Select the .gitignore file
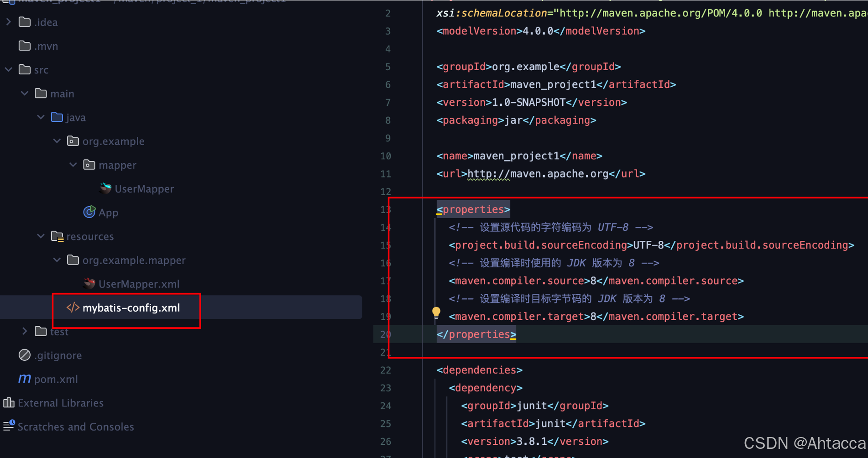 (58, 355)
